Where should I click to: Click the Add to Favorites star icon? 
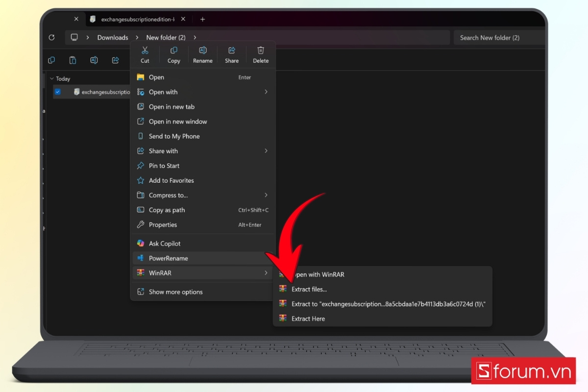point(141,180)
